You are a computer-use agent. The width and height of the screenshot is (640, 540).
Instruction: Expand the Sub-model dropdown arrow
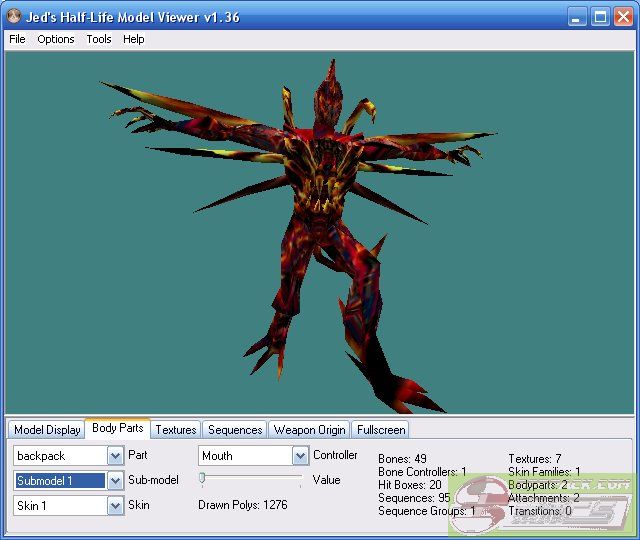[x=116, y=481]
